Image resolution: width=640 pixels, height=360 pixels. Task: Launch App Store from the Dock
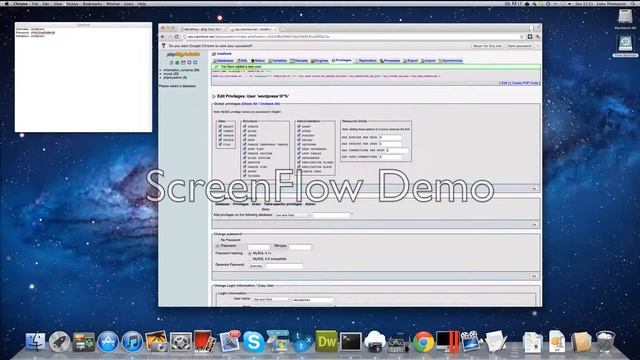tap(108, 341)
